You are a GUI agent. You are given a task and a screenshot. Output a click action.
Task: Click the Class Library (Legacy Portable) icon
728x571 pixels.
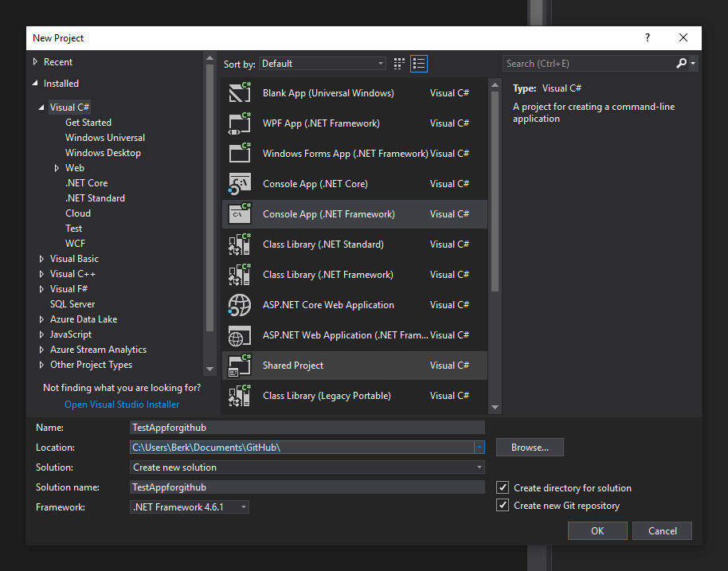[240, 396]
